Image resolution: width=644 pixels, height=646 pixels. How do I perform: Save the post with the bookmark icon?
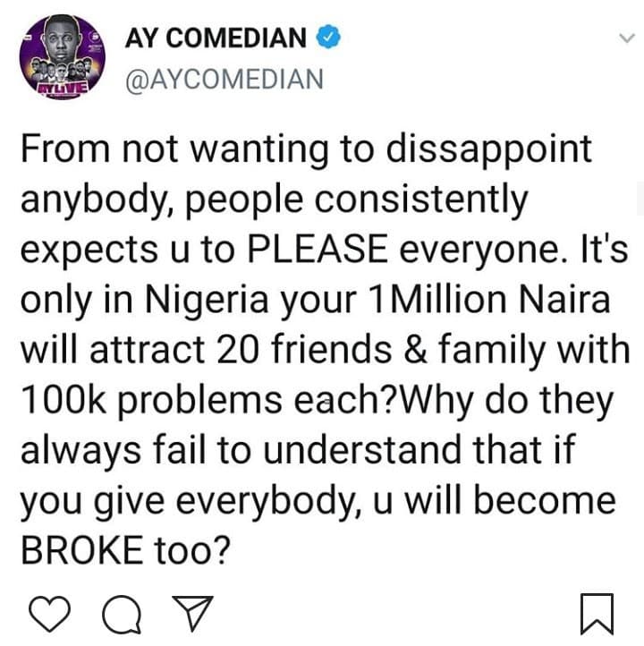pyautogui.click(x=597, y=614)
